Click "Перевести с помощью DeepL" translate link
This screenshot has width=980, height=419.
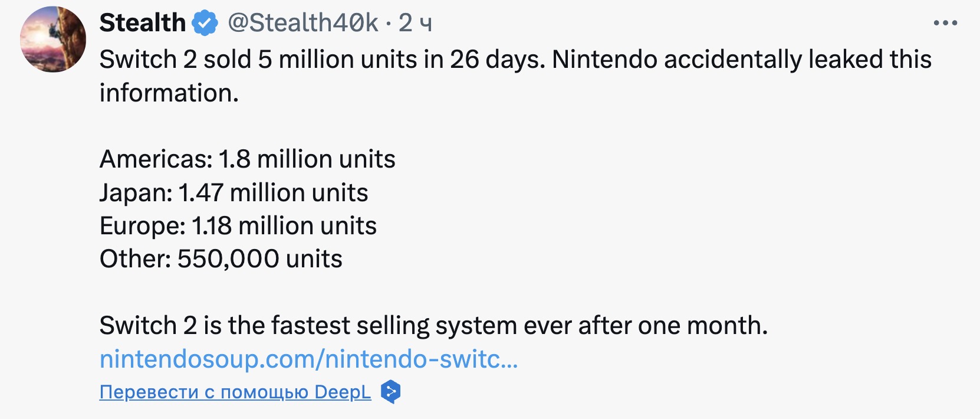click(x=235, y=392)
